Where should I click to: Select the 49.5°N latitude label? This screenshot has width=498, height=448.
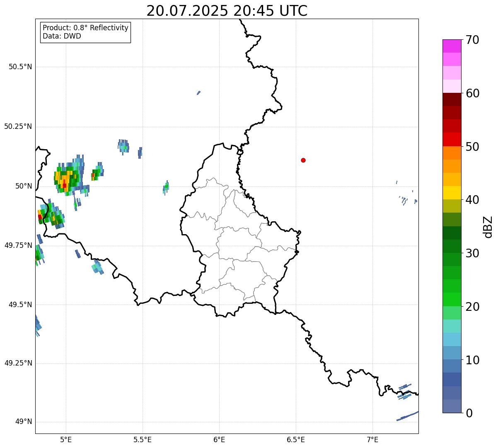20,305
